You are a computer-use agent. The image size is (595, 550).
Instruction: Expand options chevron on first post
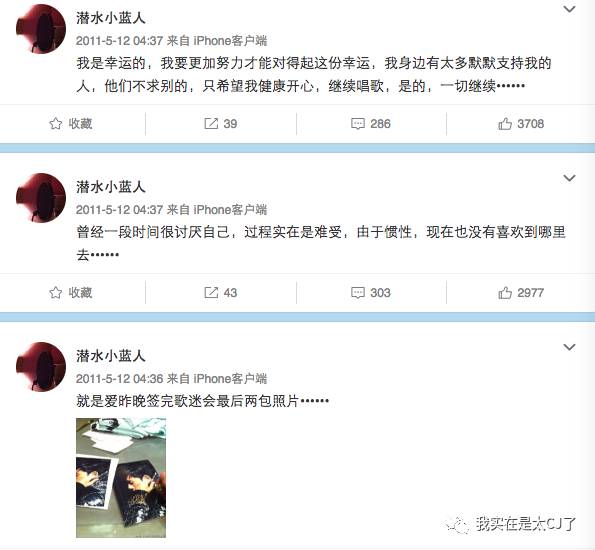[x=569, y=9]
